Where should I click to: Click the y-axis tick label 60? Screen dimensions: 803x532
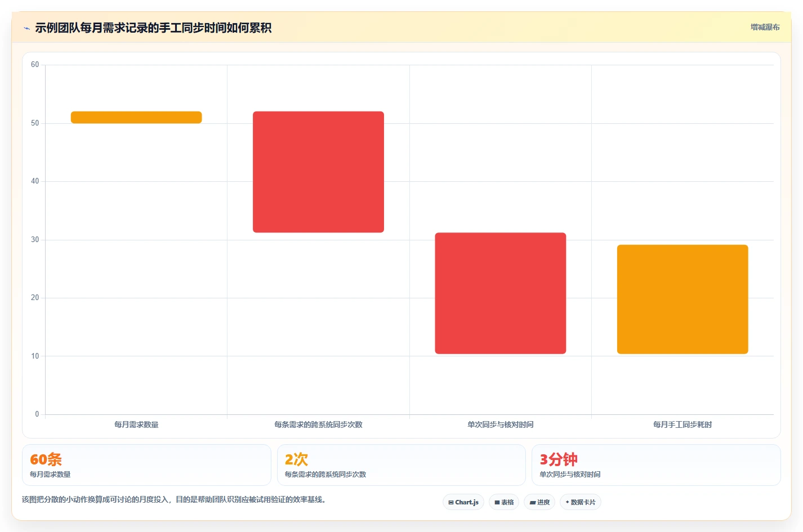(35, 65)
